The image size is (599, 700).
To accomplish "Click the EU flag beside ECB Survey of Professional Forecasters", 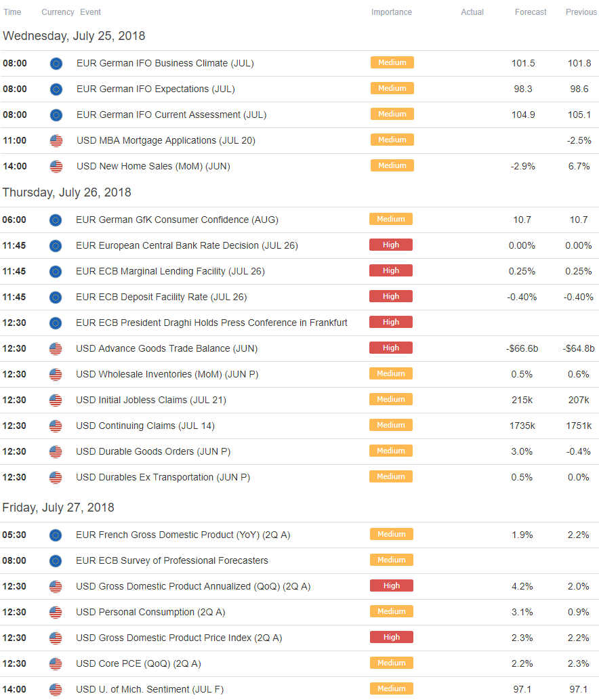I will [x=56, y=560].
